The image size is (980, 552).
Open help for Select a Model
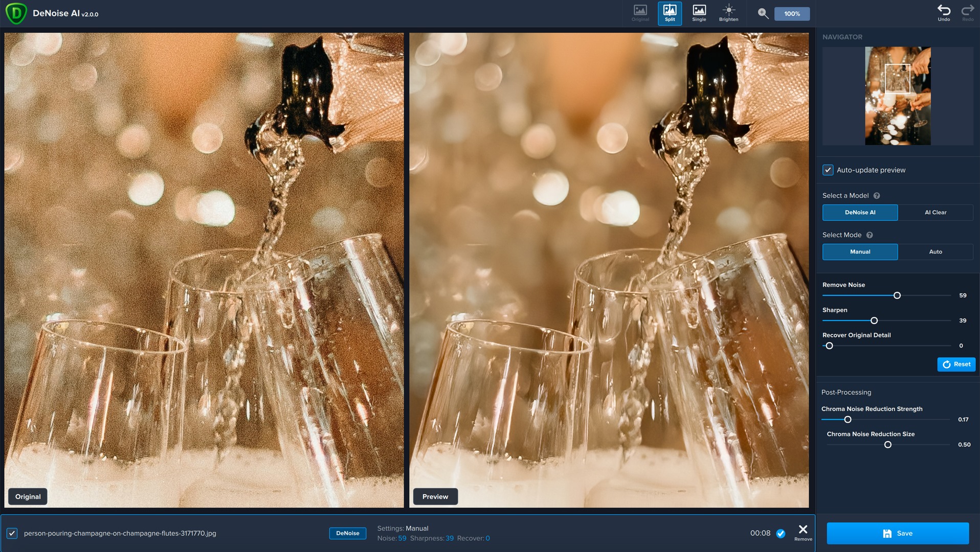[877, 196]
